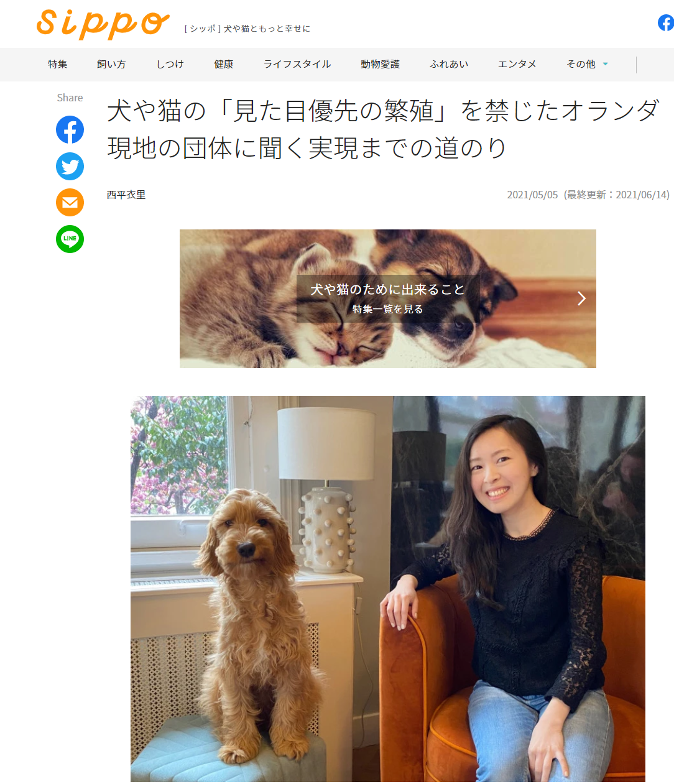Viewport: 674px width, 784px height.
Task: Open the 飼い方 menu item
Action: coord(111,64)
